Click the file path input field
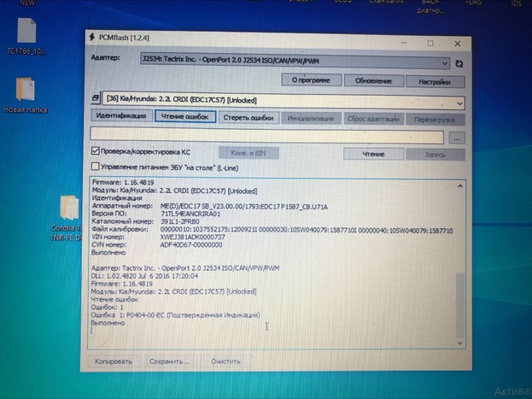 [266, 136]
